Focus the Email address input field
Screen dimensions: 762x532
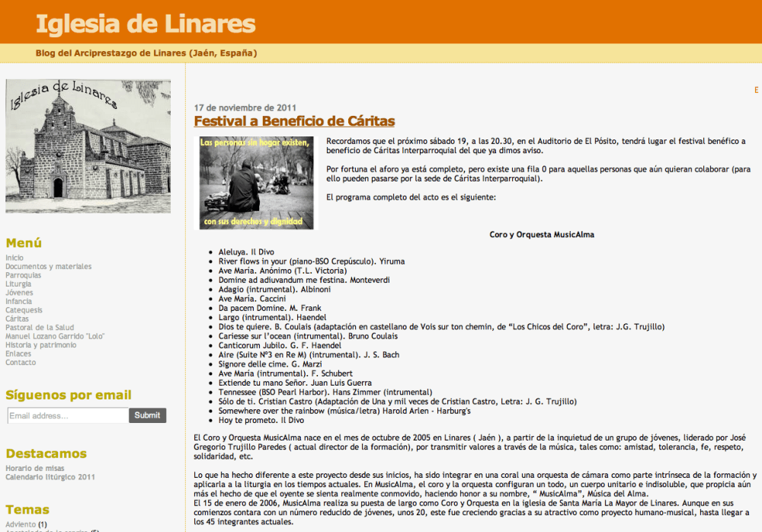(x=68, y=416)
